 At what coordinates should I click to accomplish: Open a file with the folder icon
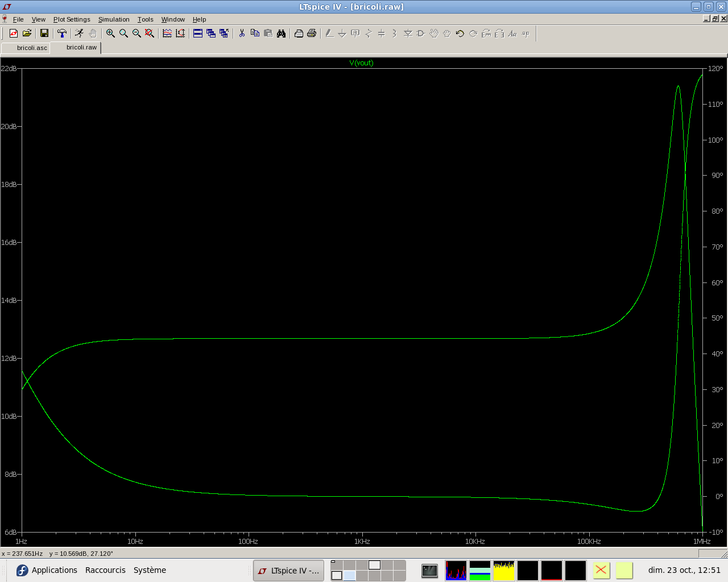point(27,34)
